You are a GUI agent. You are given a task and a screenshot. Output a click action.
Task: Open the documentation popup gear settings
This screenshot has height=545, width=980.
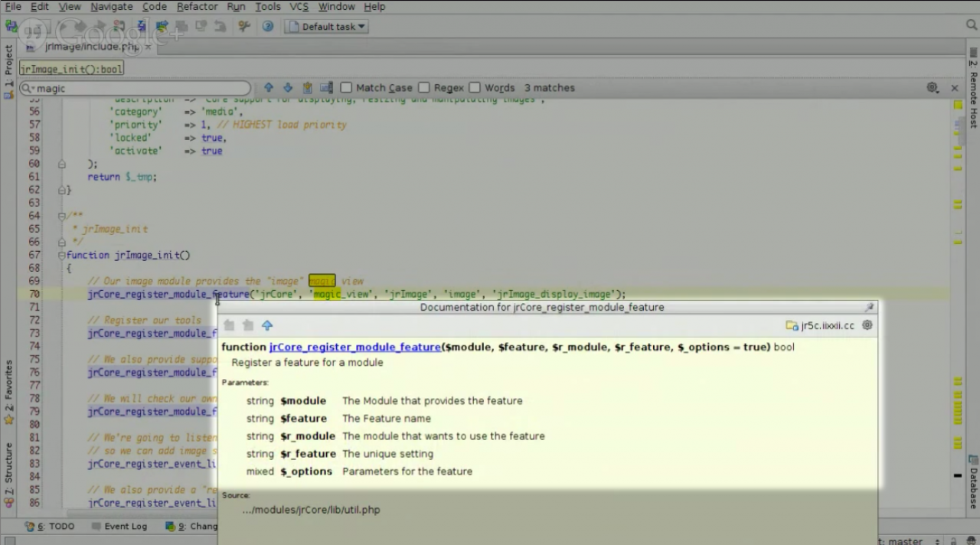(867, 325)
